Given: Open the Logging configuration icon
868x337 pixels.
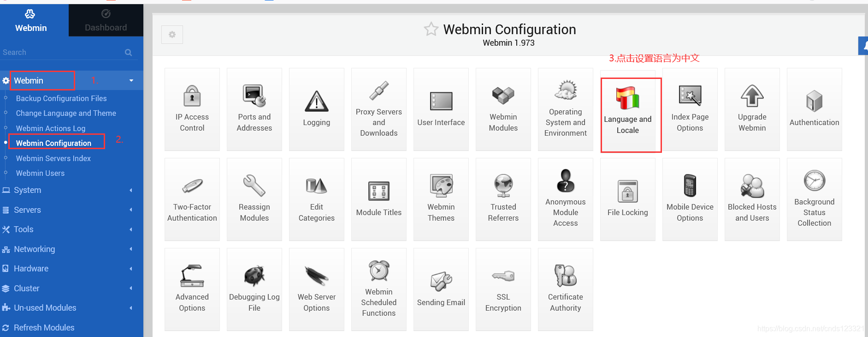Looking at the screenshot, I should point(317,109).
